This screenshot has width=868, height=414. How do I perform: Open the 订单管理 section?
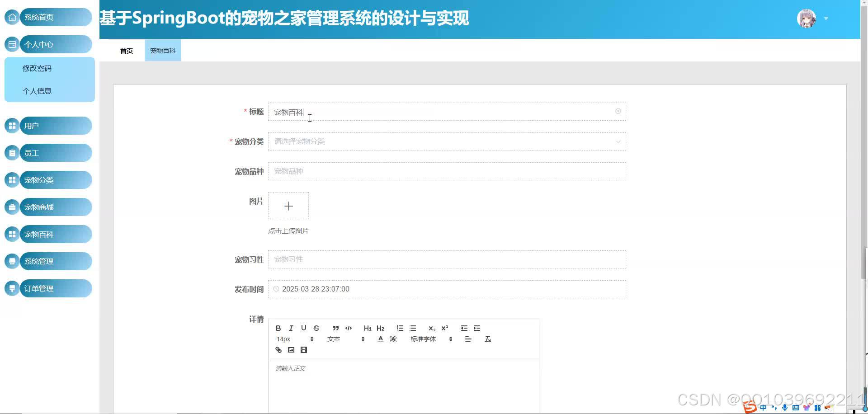pos(39,288)
